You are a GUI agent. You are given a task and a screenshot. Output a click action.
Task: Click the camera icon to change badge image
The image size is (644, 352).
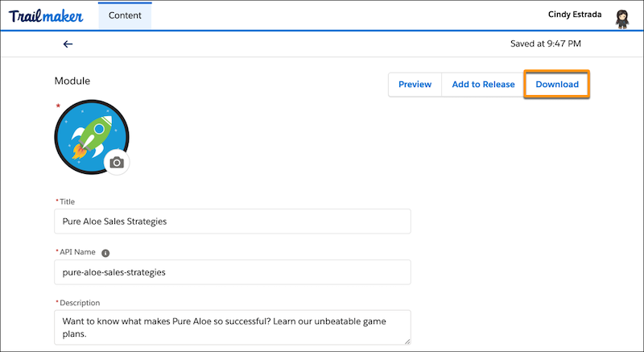pos(117,163)
